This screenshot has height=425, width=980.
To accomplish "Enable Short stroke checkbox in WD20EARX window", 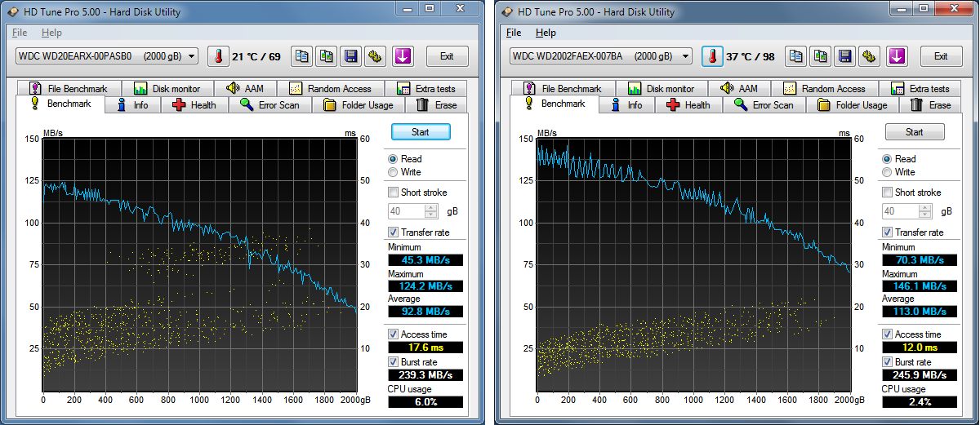I will [x=394, y=193].
